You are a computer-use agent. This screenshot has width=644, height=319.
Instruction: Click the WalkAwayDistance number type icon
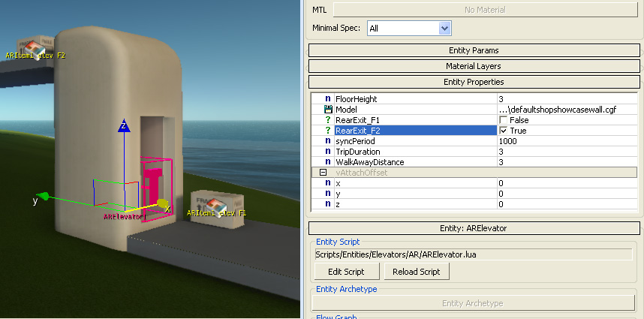[x=328, y=162]
